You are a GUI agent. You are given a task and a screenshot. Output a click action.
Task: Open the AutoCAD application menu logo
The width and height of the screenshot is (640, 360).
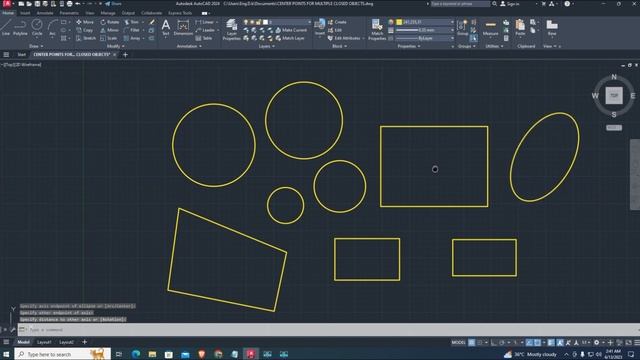pos(7,4)
